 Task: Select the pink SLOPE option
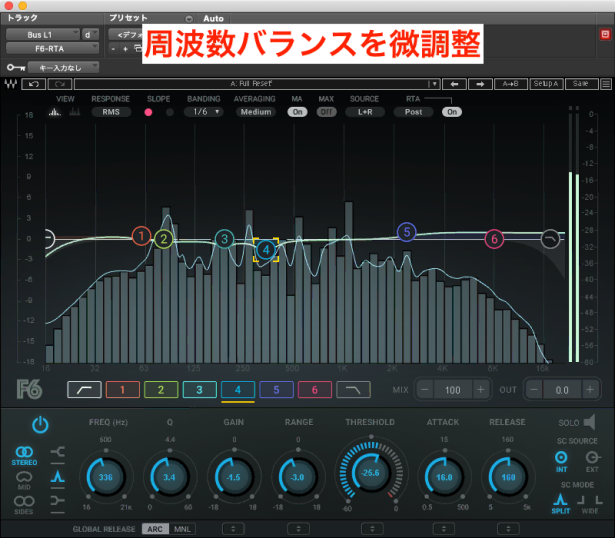pyautogui.click(x=148, y=113)
